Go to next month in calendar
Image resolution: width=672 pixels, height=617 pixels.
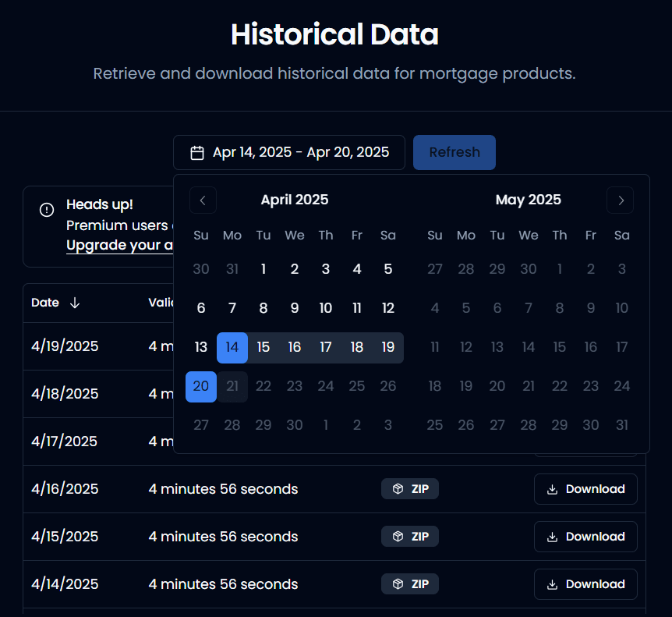tap(620, 200)
